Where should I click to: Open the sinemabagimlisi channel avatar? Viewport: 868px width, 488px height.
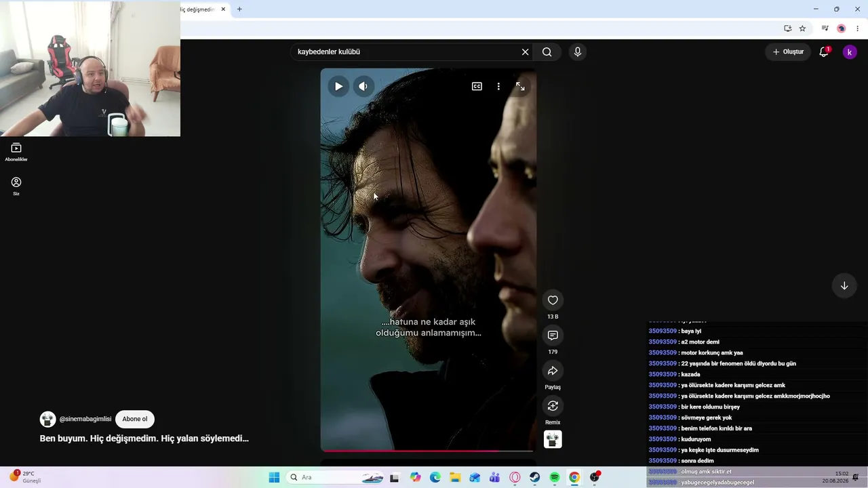47,419
